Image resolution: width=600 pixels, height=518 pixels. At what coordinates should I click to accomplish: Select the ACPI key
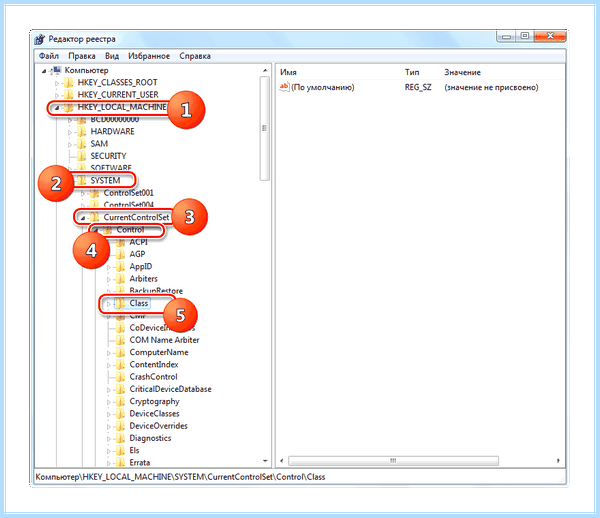138,242
